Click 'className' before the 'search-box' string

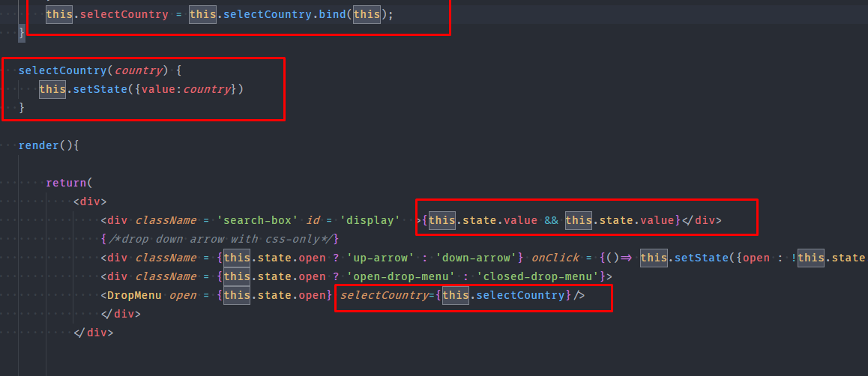point(166,221)
